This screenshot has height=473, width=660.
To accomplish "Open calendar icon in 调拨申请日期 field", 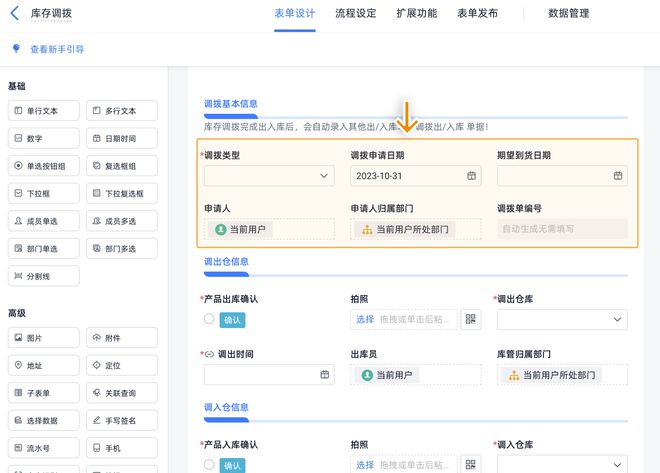I will [x=471, y=176].
